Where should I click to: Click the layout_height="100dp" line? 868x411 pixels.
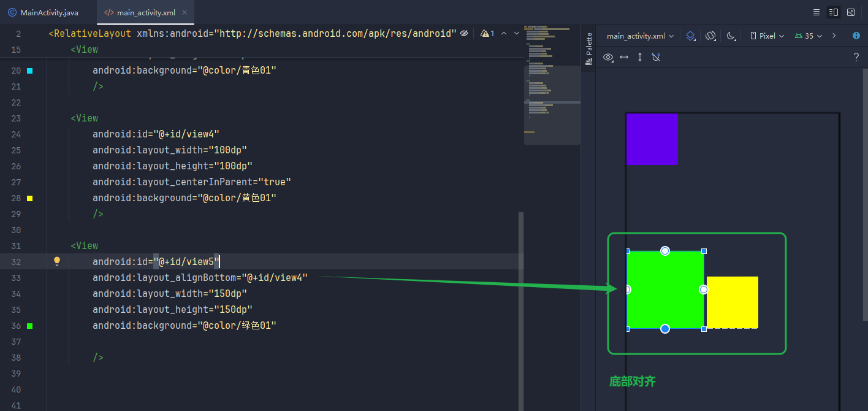pos(172,166)
